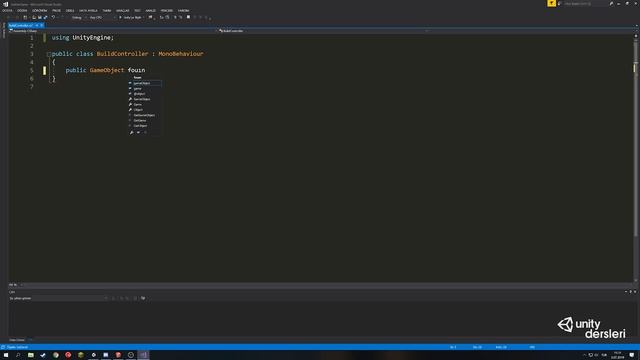This screenshot has height=360, width=640.
Task: Click the 'GameObject' type in line 5
Action: click(107, 70)
